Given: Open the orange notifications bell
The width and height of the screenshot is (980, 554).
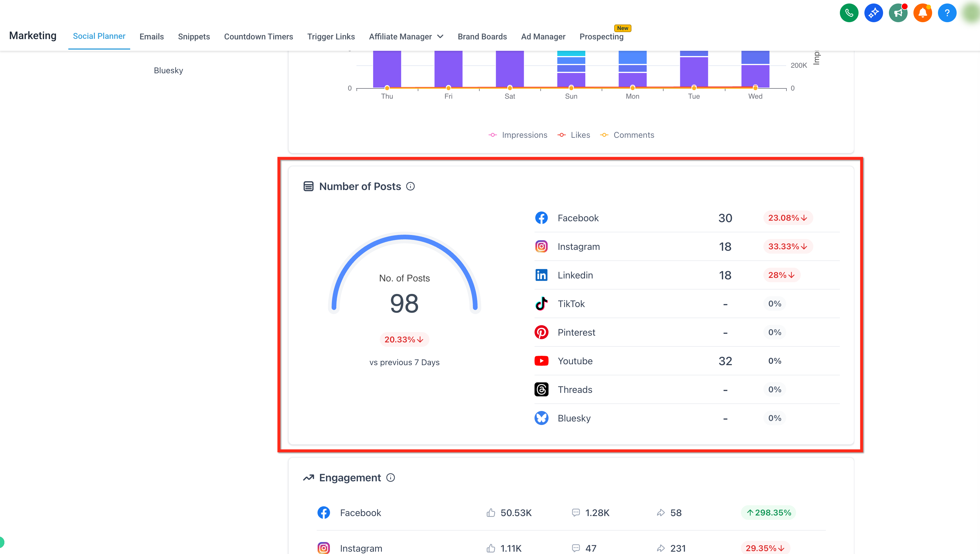Looking at the screenshot, I should coord(922,13).
